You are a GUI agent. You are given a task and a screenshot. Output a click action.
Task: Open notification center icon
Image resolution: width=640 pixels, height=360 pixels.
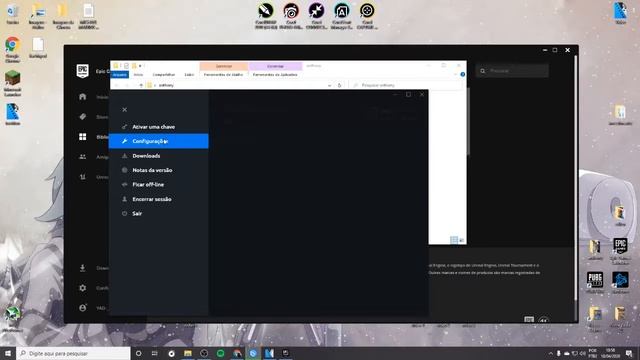(x=629, y=353)
